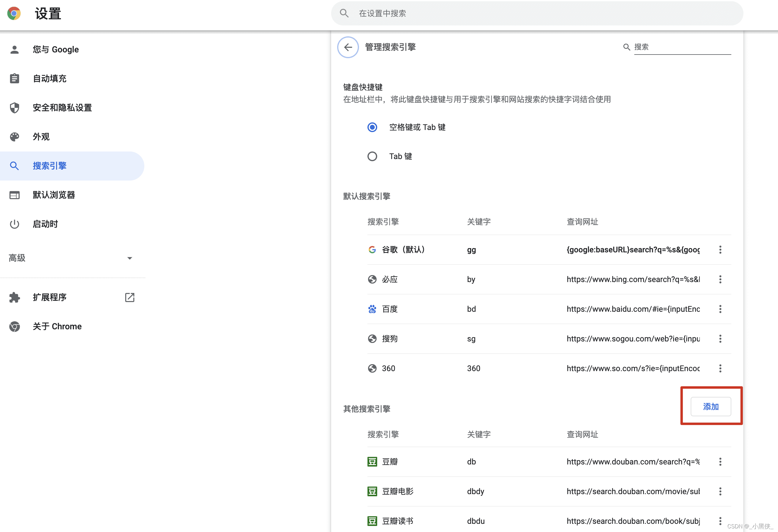
Task: Click the 键盘快捷键 heading
Action: pyautogui.click(x=363, y=87)
